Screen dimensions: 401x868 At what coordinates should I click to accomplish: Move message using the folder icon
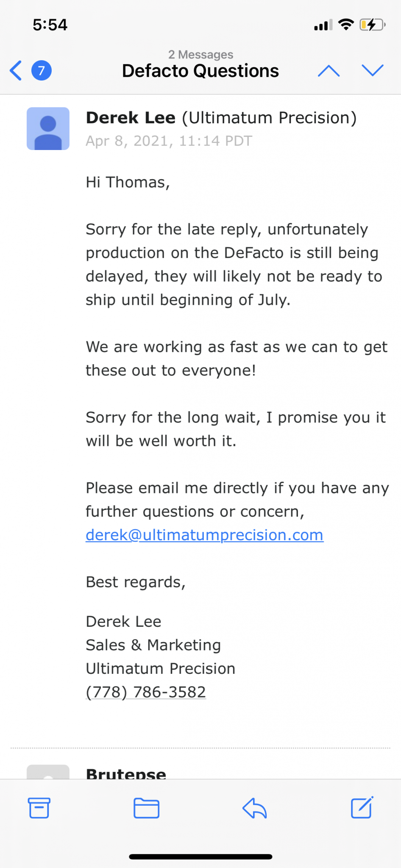point(146,808)
